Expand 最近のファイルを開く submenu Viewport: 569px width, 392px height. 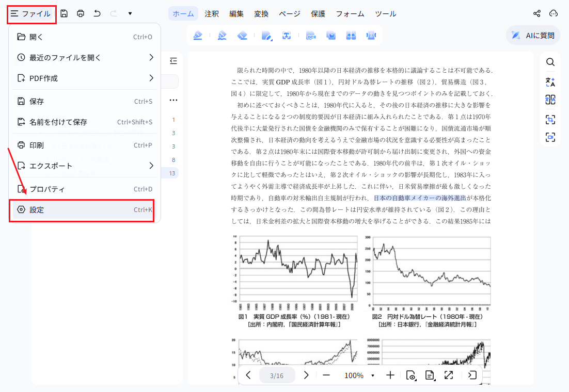[85, 57]
